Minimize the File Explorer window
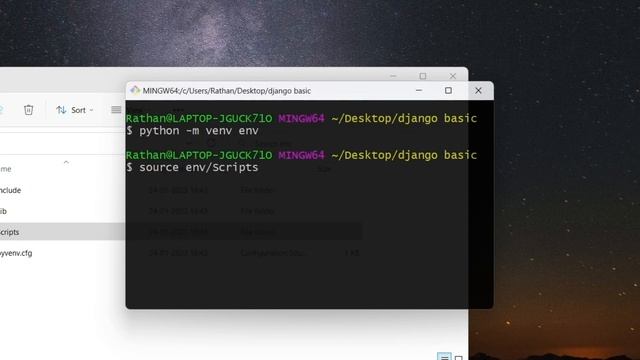 coord(393,76)
